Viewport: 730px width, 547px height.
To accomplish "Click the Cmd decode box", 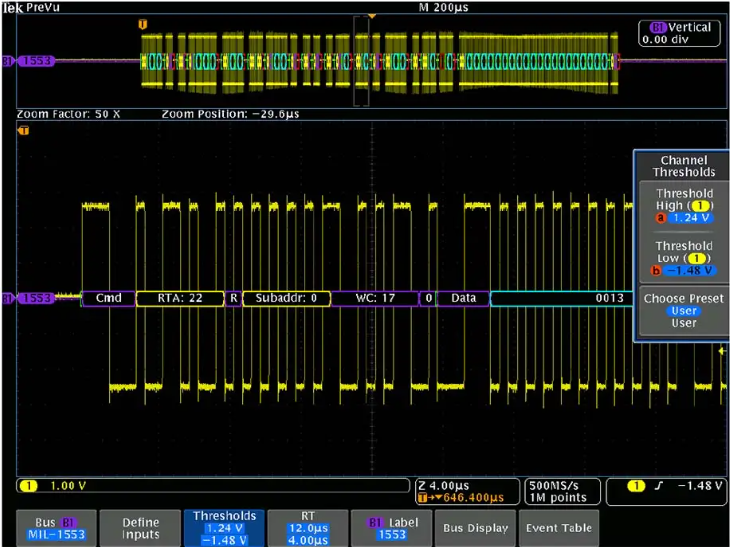I will pyautogui.click(x=108, y=298).
